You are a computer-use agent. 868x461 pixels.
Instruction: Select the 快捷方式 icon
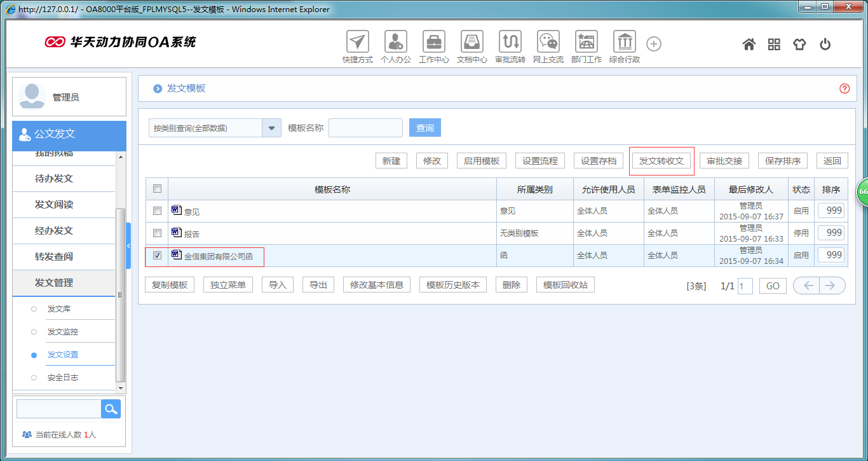tap(358, 43)
